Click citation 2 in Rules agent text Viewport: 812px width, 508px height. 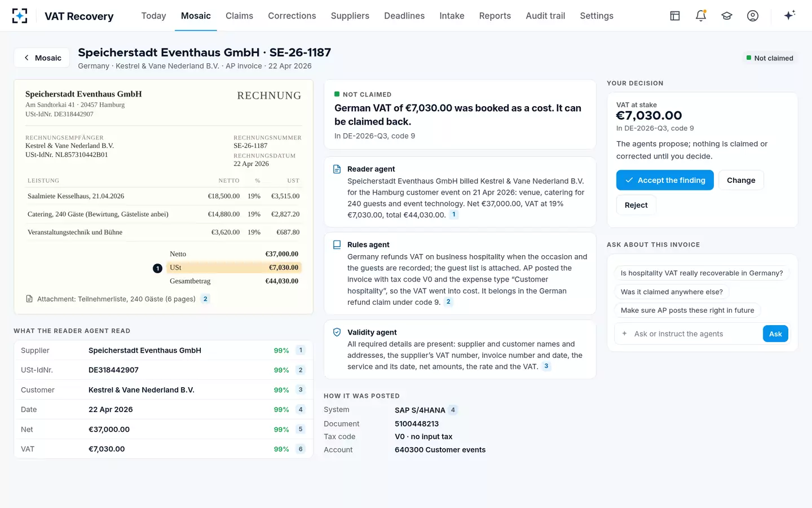point(448,302)
